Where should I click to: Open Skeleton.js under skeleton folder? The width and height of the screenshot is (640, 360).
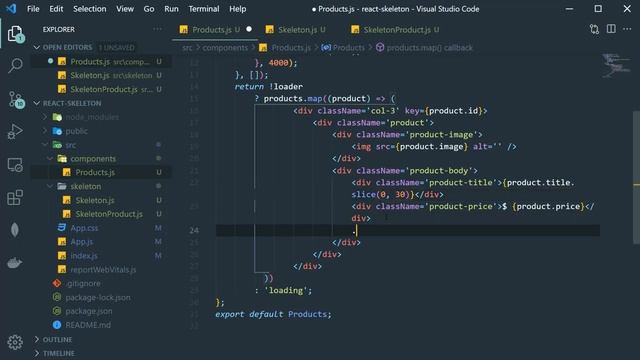point(101,200)
